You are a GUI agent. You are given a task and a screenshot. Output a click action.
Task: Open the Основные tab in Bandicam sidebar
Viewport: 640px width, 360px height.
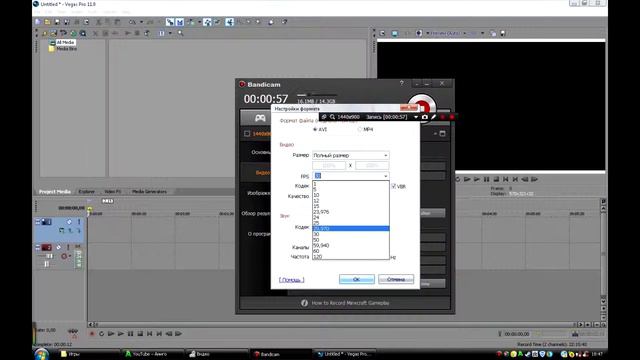(x=260, y=152)
